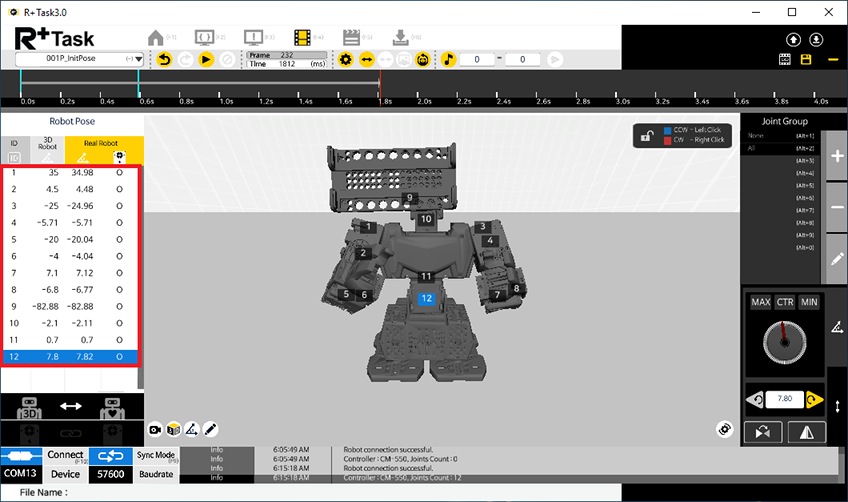Open the 001P_InitPose motion dropdown
This screenshot has width=848, height=502.
pyautogui.click(x=79, y=59)
